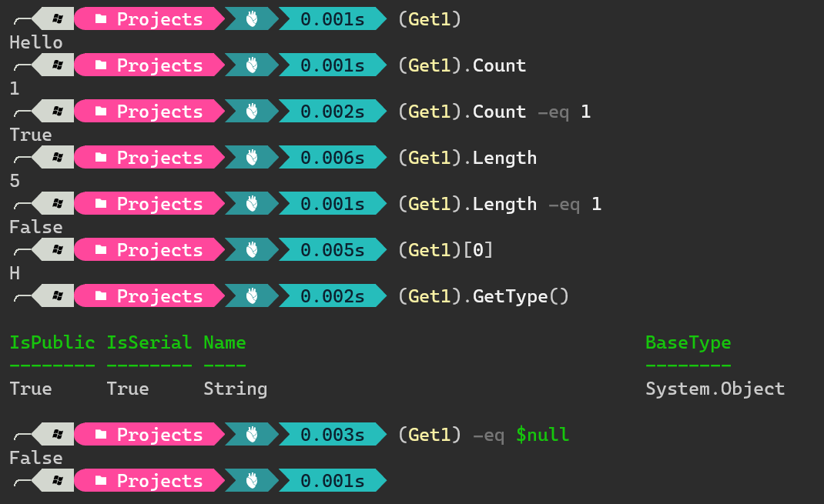824x504 pixels.
Task: Click the Windows logo on the final empty prompt
Action: click(58, 481)
